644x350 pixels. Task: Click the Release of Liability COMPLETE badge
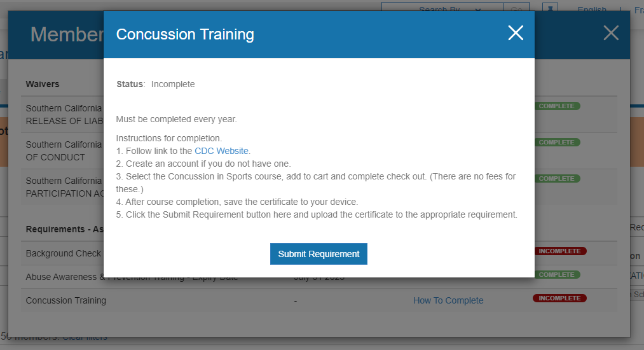[556, 106]
